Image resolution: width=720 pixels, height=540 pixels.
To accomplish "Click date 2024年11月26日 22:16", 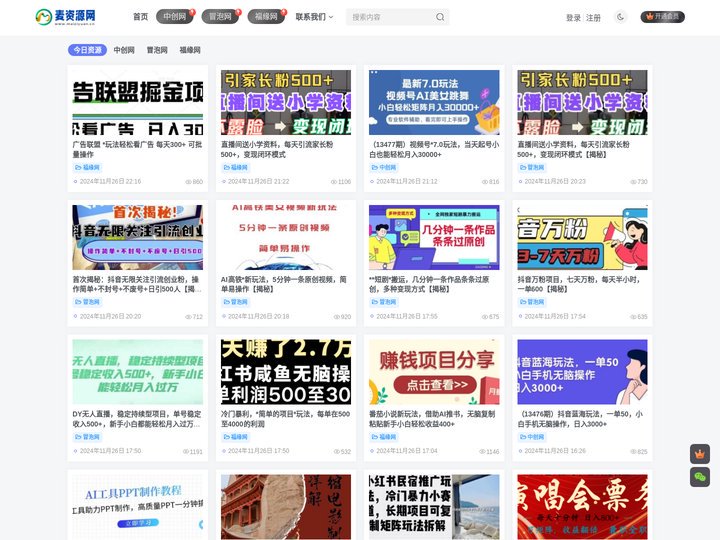I will [110, 181].
